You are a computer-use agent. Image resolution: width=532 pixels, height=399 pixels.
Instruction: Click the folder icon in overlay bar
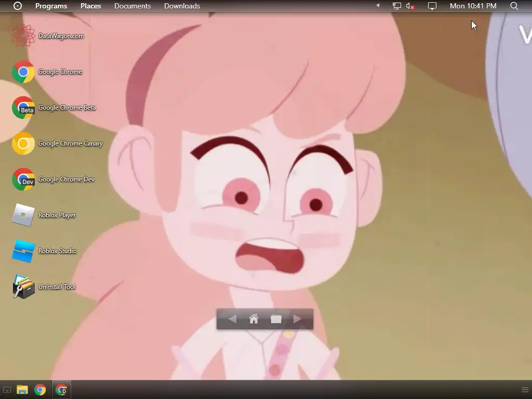(276, 319)
